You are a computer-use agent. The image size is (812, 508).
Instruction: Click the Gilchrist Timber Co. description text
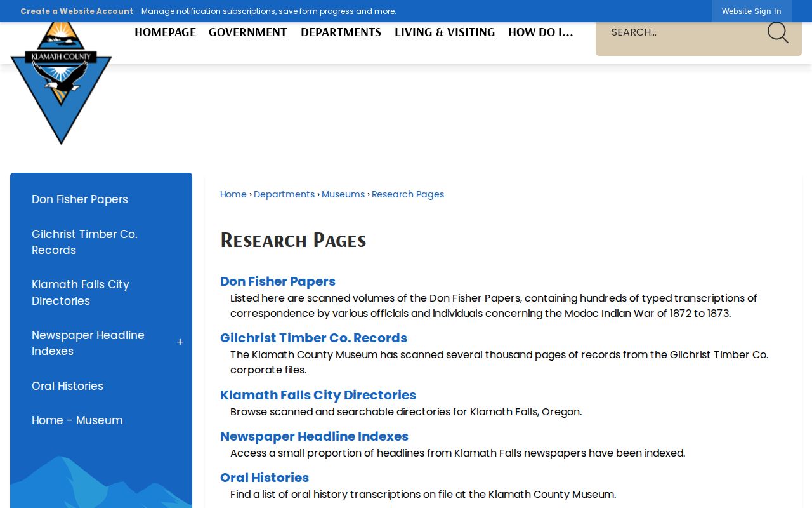[499, 362]
